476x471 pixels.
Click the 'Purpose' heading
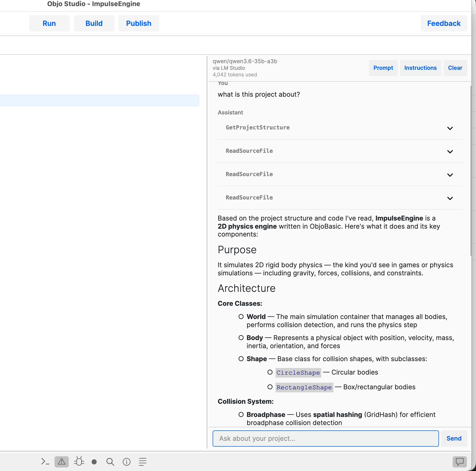coord(237,250)
